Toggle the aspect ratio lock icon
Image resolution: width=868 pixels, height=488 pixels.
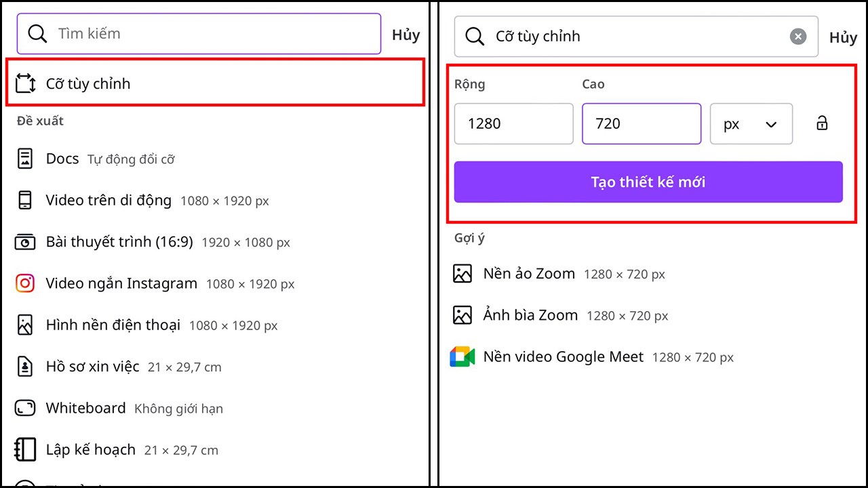click(821, 123)
